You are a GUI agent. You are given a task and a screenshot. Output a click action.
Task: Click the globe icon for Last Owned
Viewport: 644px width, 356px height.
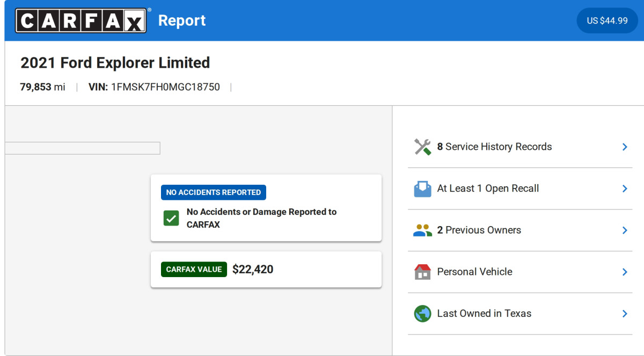click(422, 314)
